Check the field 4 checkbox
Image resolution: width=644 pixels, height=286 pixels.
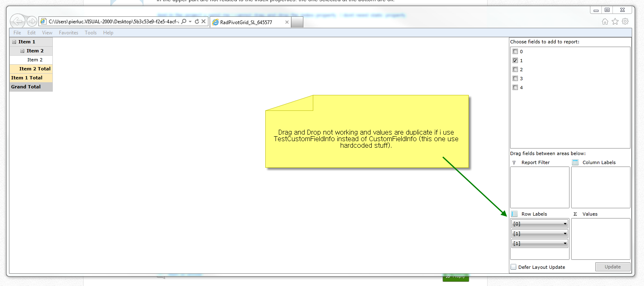click(515, 88)
